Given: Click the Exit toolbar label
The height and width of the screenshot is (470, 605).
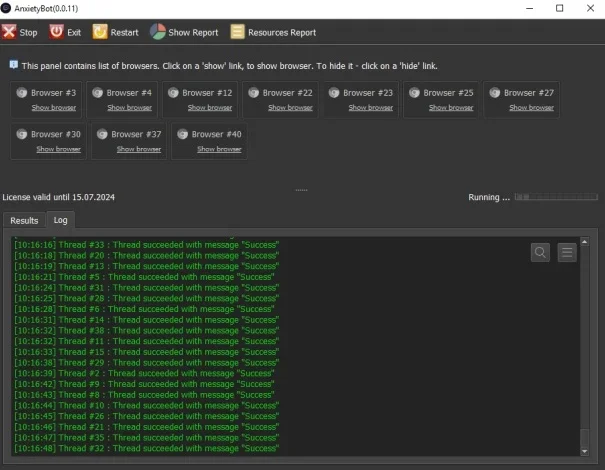Looking at the screenshot, I should [74, 33].
